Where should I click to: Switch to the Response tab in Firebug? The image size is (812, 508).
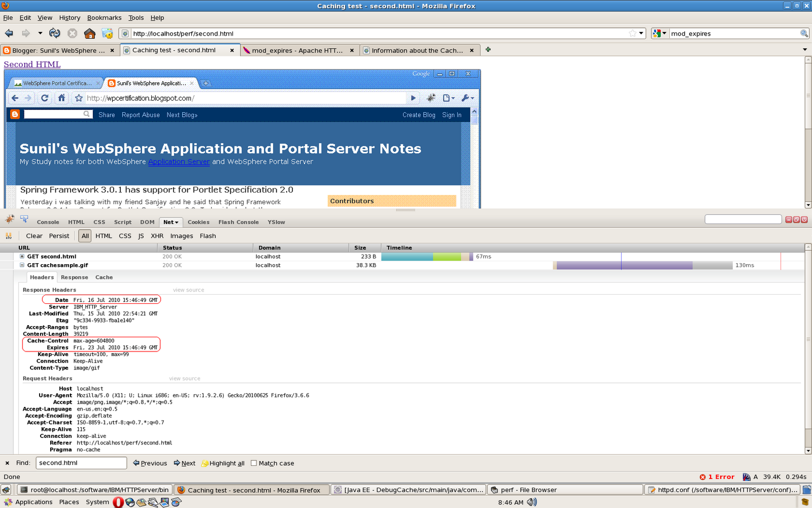[74, 277]
